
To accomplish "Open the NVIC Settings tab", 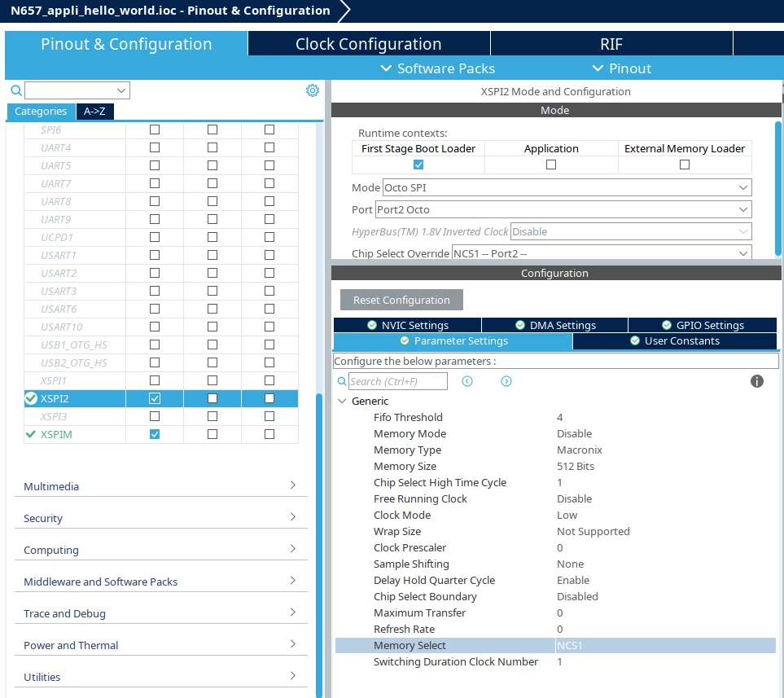I will click(x=408, y=325).
